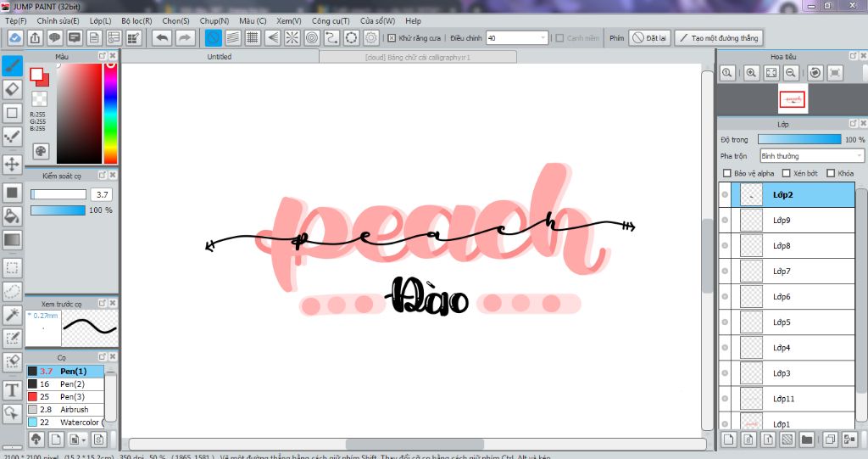Duplicate the current layer
The image size is (868, 459).
[830, 439]
